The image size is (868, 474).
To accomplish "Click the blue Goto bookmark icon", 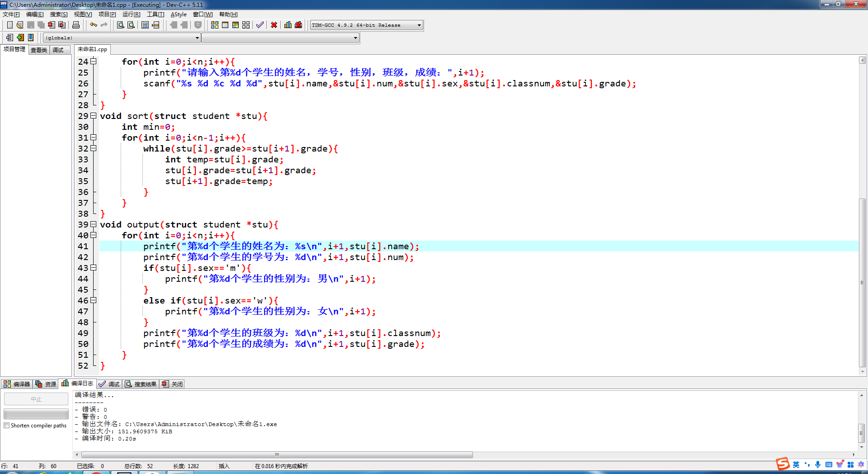I will 30,38.
